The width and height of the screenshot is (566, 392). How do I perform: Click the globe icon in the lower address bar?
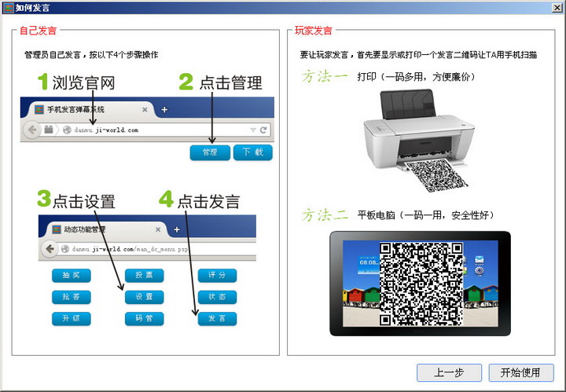point(65,249)
